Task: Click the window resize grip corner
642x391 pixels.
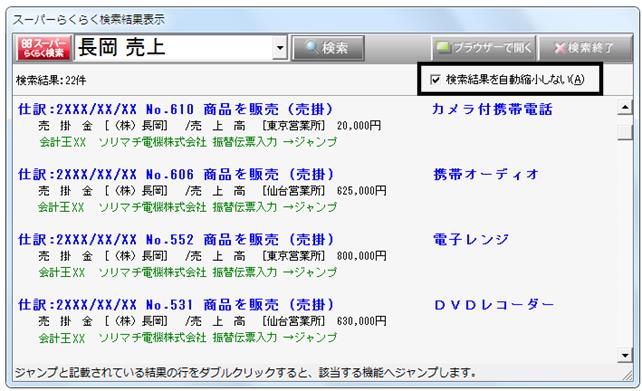Action: tap(628, 375)
